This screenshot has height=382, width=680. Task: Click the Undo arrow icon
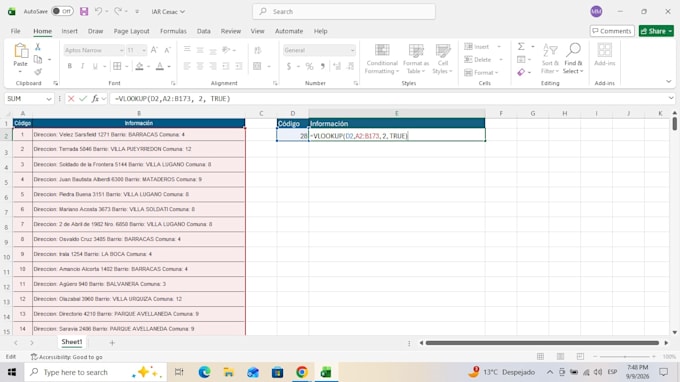[98, 11]
